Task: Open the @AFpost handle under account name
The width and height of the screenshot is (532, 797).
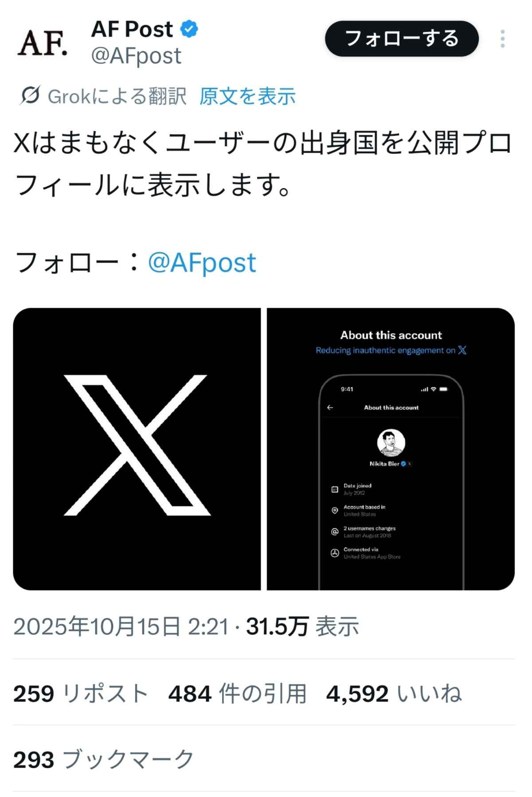Action: point(136,56)
